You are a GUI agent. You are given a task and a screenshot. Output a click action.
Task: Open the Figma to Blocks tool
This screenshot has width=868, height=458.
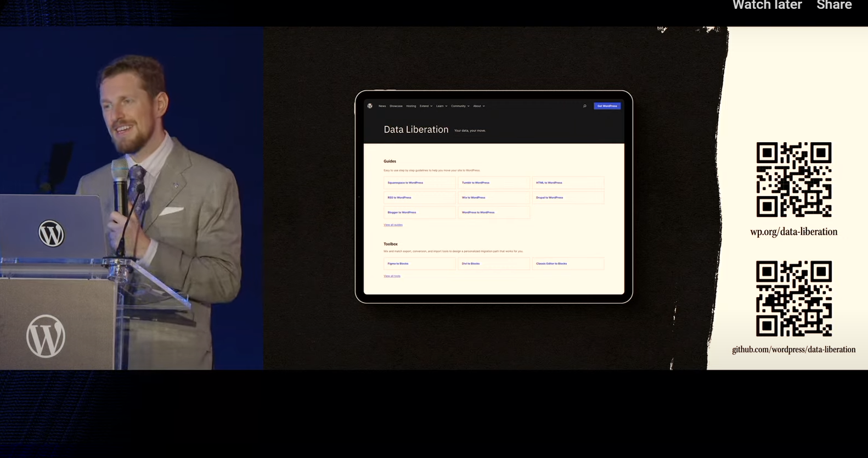(420, 264)
